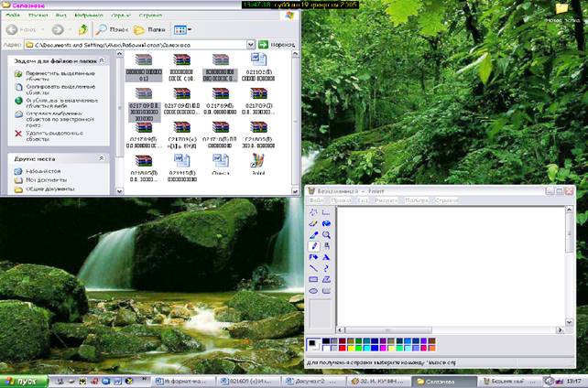Expand the address bar dropdown arrow
This screenshot has height=388, width=588.
click(251, 44)
